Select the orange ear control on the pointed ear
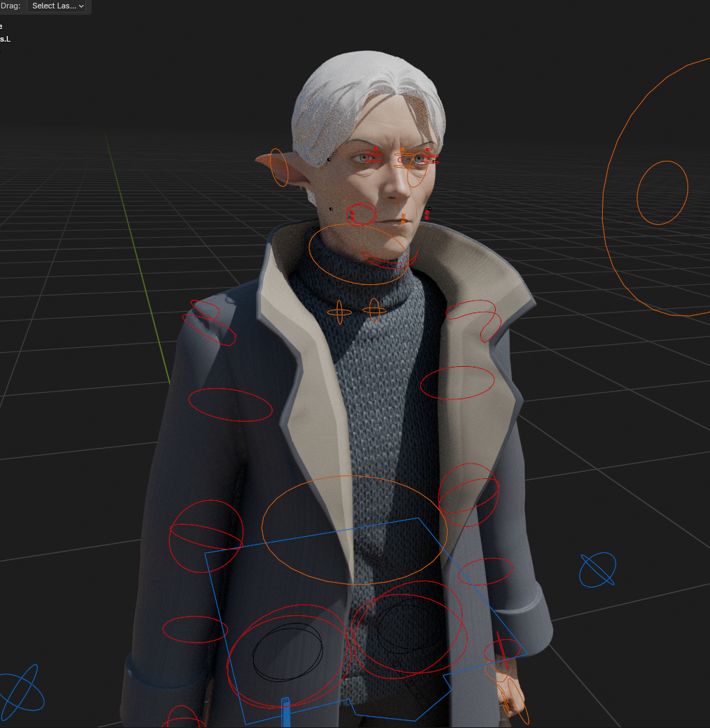Screen dimensions: 710x728 point(279,167)
